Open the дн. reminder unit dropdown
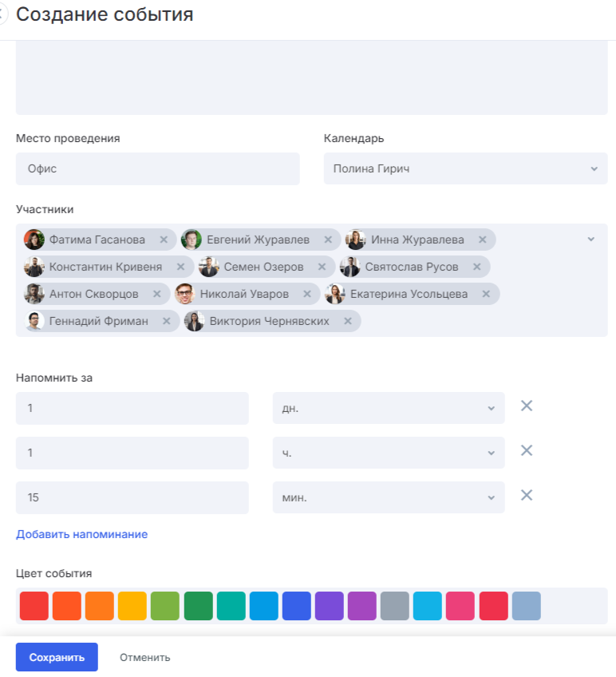This screenshot has width=616, height=677. click(388, 408)
